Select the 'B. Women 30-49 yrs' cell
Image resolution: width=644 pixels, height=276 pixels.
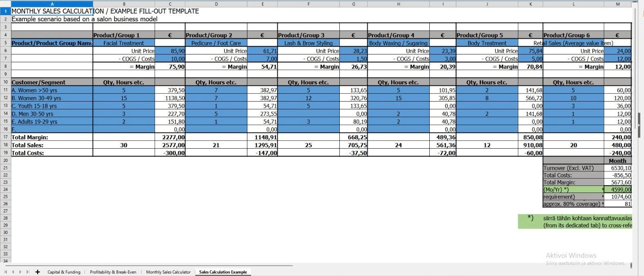52,98
